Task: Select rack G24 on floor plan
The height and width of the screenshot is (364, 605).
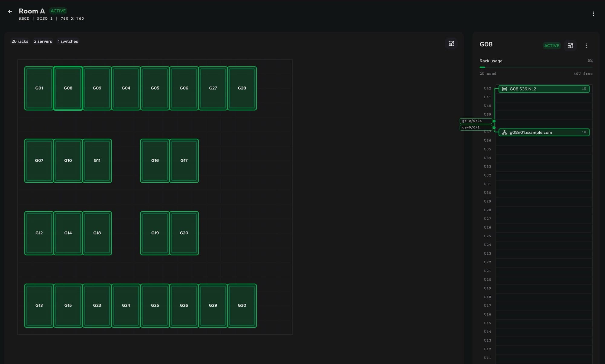Action: click(126, 306)
